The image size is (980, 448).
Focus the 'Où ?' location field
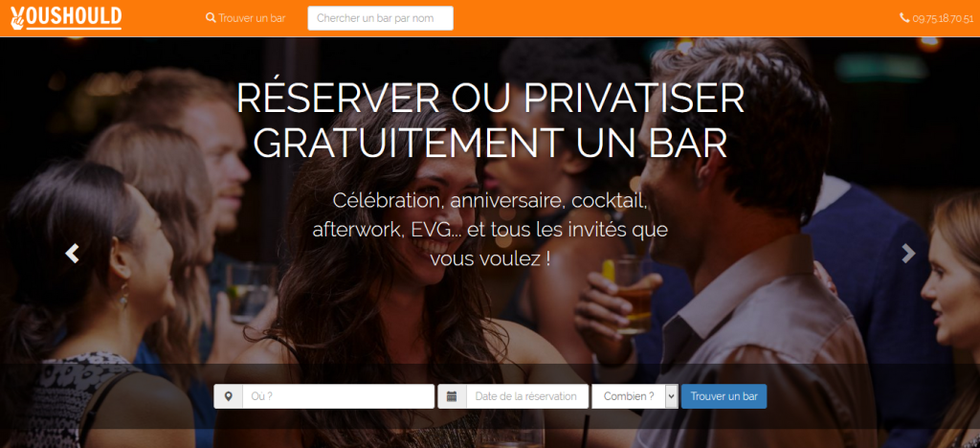coord(338,396)
